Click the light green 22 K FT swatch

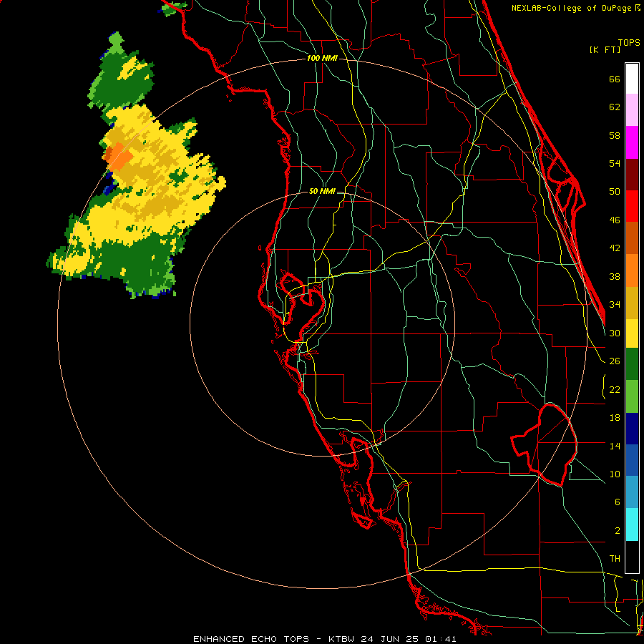(x=632, y=396)
